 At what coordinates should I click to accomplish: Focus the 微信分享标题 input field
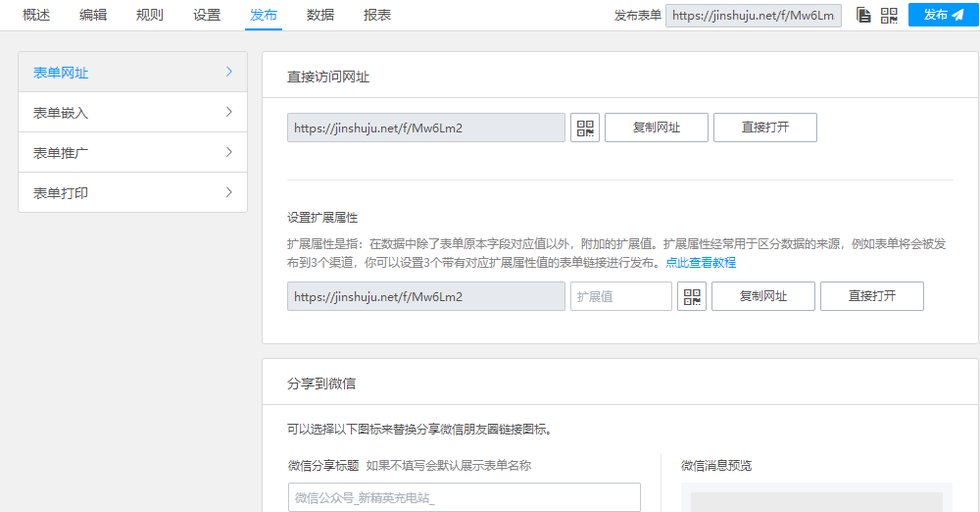coord(465,497)
